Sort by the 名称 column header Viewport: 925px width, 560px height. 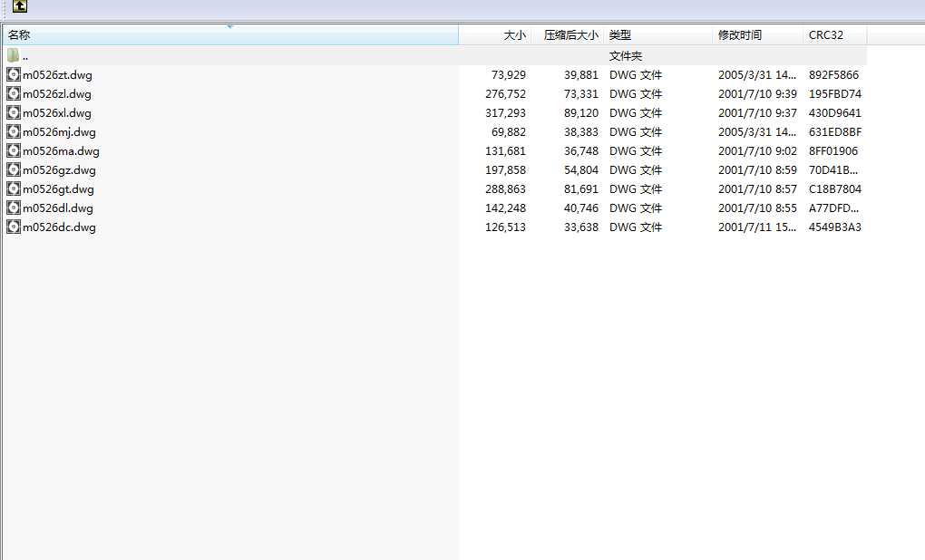(230, 35)
